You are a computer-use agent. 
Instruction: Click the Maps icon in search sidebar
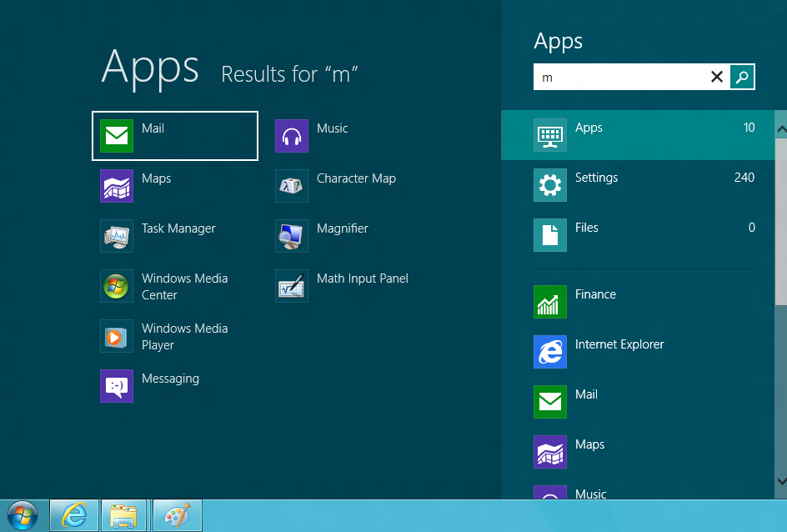tap(550, 452)
